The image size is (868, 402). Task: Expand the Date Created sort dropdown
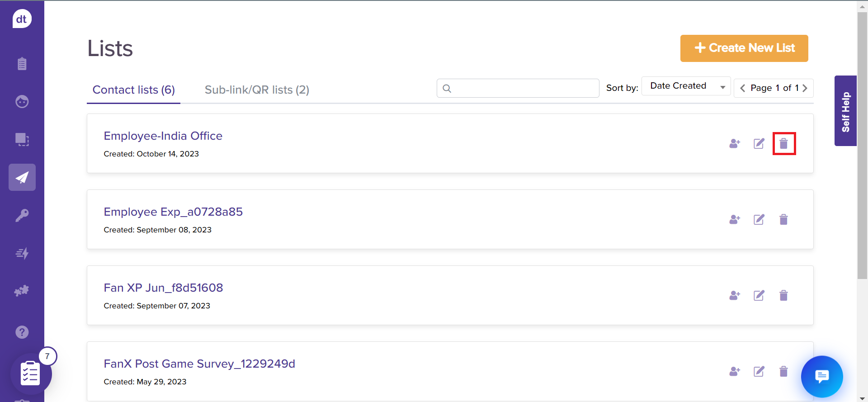[686, 86]
